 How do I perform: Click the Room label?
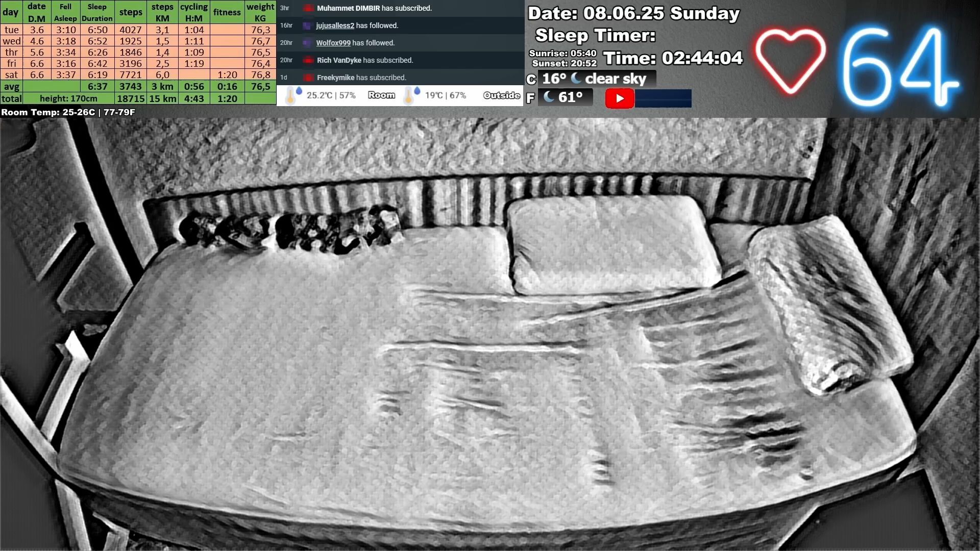click(381, 95)
